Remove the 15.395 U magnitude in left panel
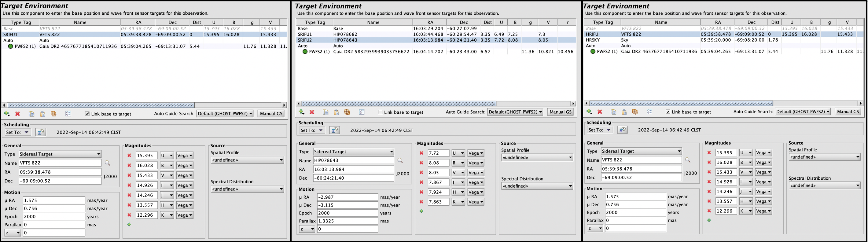Viewport: 868px width, 242px height. click(129, 156)
